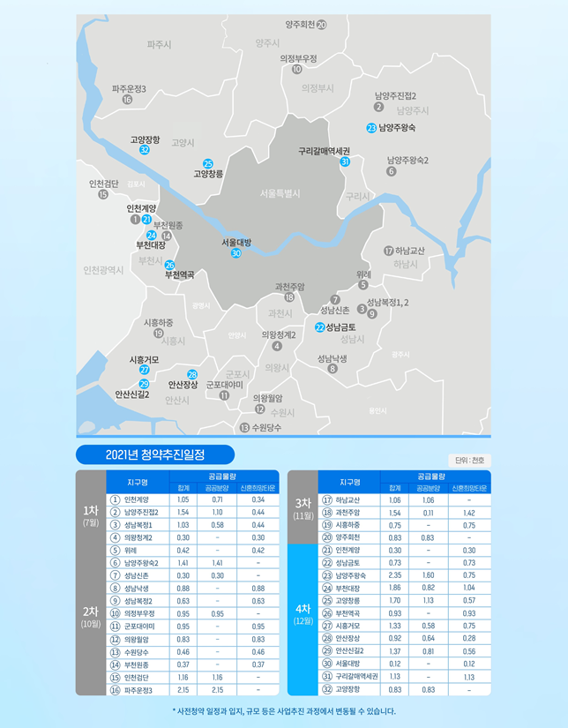Select blue marker 31 at 구리갈매역세권

[x=345, y=162]
